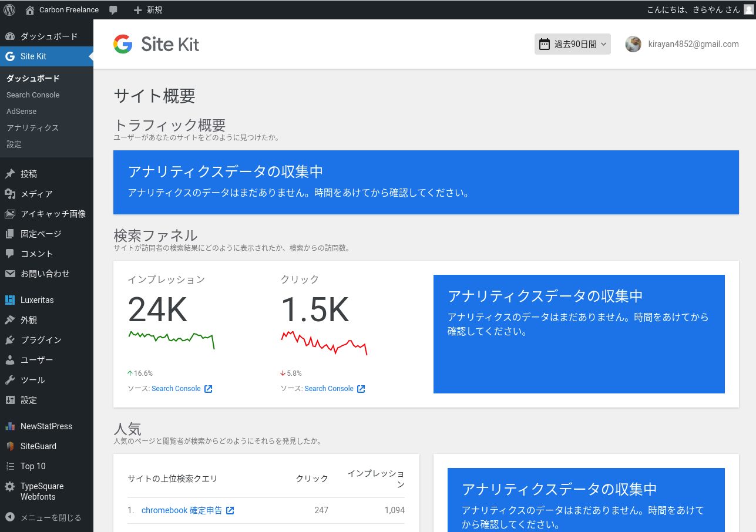Click the person icon next to ユーザー
Viewport: 756px width, 532px height.
9,360
